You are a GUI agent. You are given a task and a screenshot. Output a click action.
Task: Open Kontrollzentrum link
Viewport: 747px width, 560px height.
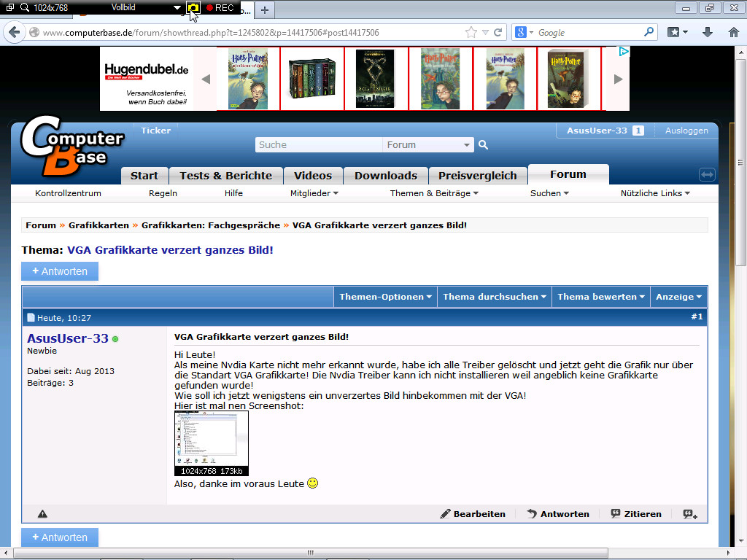pyautogui.click(x=68, y=192)
